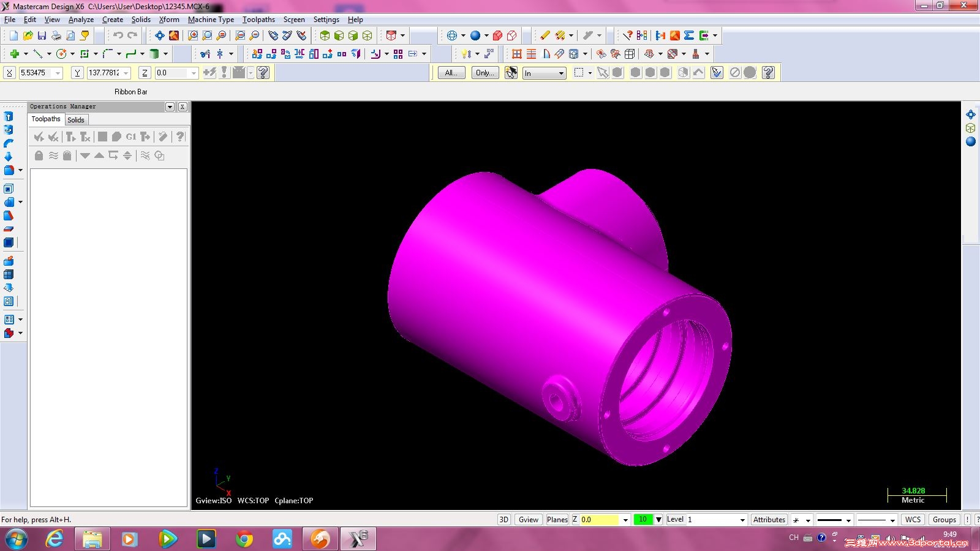Launch Chrome from the taskbar
Screen dimensions: 980x551
(x=244, y=539)
